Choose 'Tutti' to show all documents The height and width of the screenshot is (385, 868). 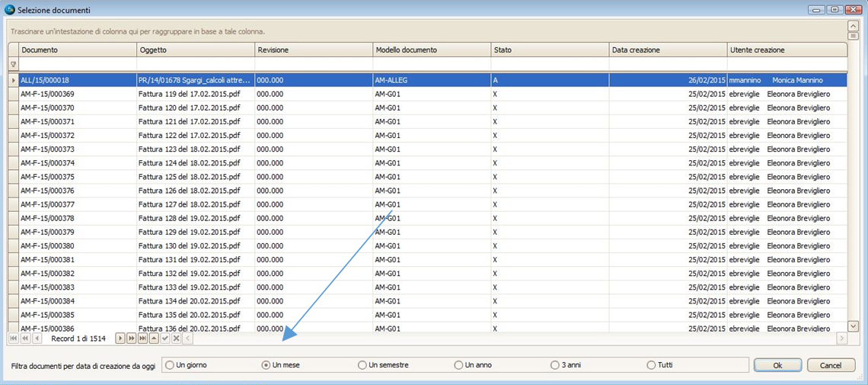tap(651, 365)
